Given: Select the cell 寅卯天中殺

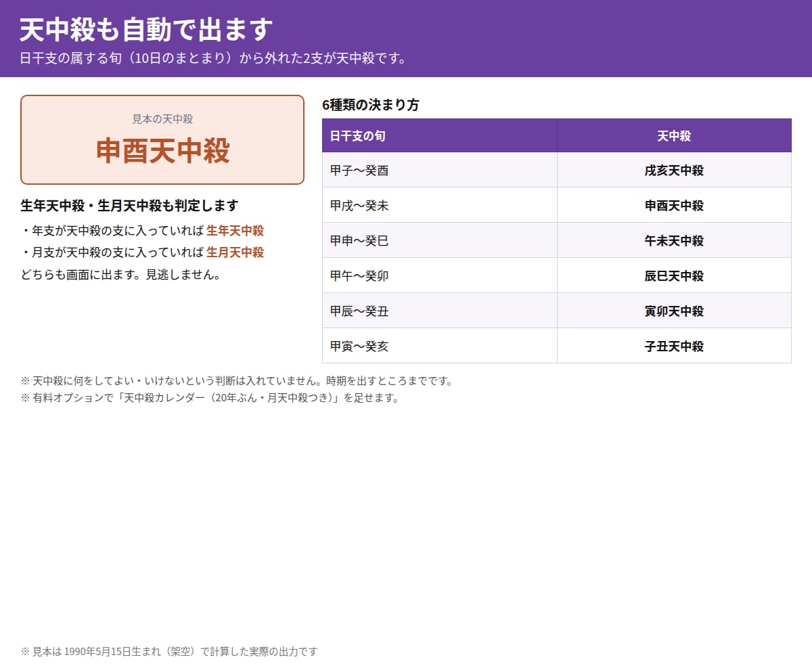Looking at the screenshot, I should (x=674, y=311).
